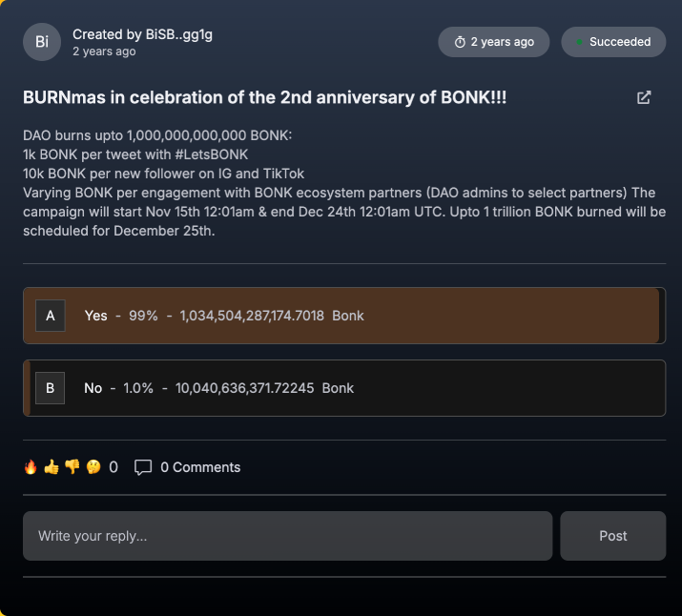Focus the Write your reply field
Image resolution: width=682 pixels, height=616 pixels.
[287, 536]
